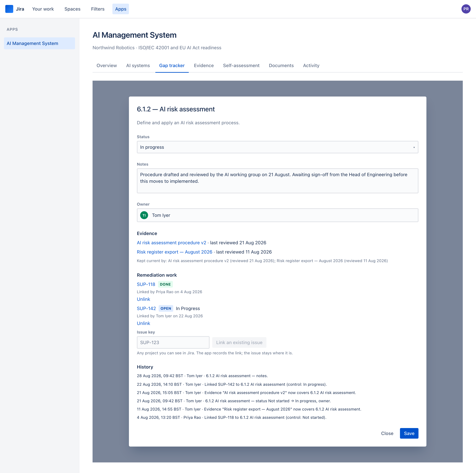The height and width of the screenshot is (473, 476).
Task: Open the Self-assessment tab
Action: coord(241,66)
